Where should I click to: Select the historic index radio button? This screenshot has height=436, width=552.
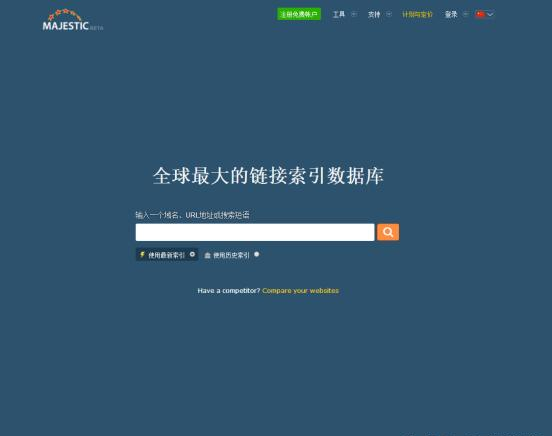257,254
